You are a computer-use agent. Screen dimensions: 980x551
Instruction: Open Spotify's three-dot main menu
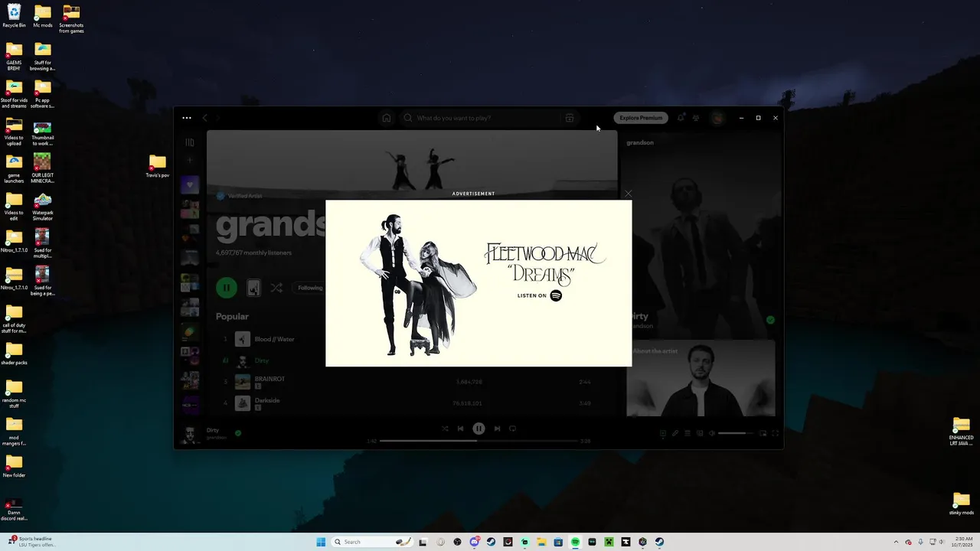click(187, 118)
